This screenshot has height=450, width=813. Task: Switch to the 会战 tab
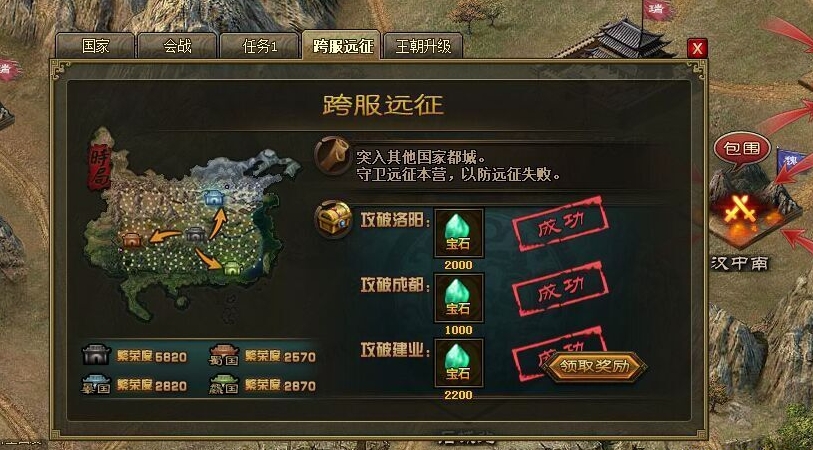tap(177, 46)
